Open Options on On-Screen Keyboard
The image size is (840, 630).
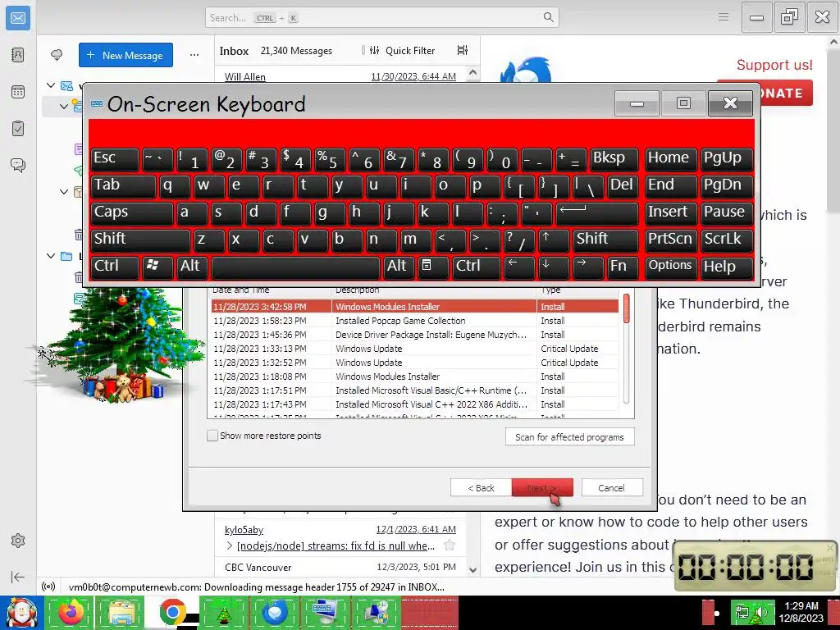pos(670,267)
